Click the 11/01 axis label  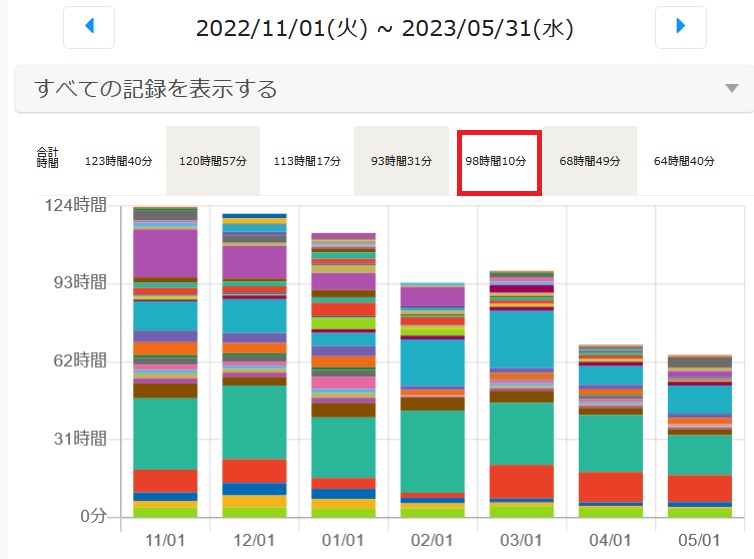pyautogui.click(x=165, y=540)
